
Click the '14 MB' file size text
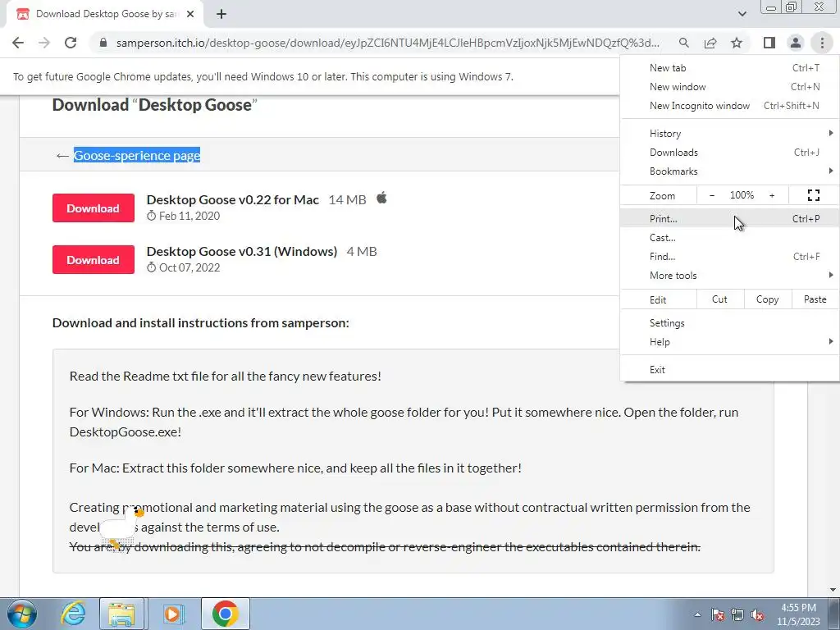(347, 200)
